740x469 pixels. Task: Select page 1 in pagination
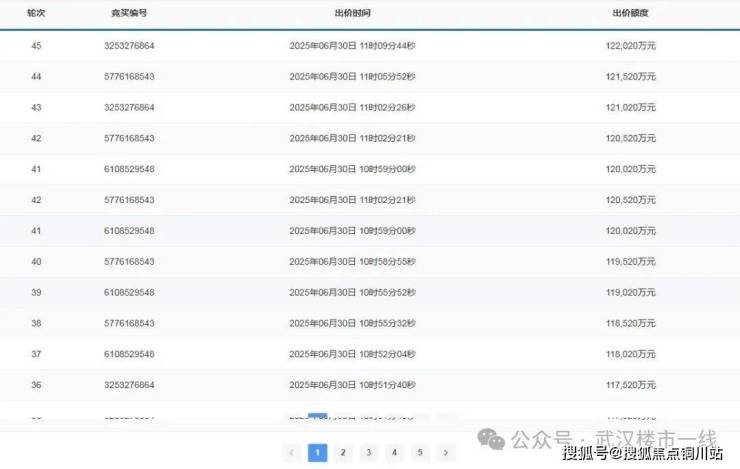click(x=317, y=453)
